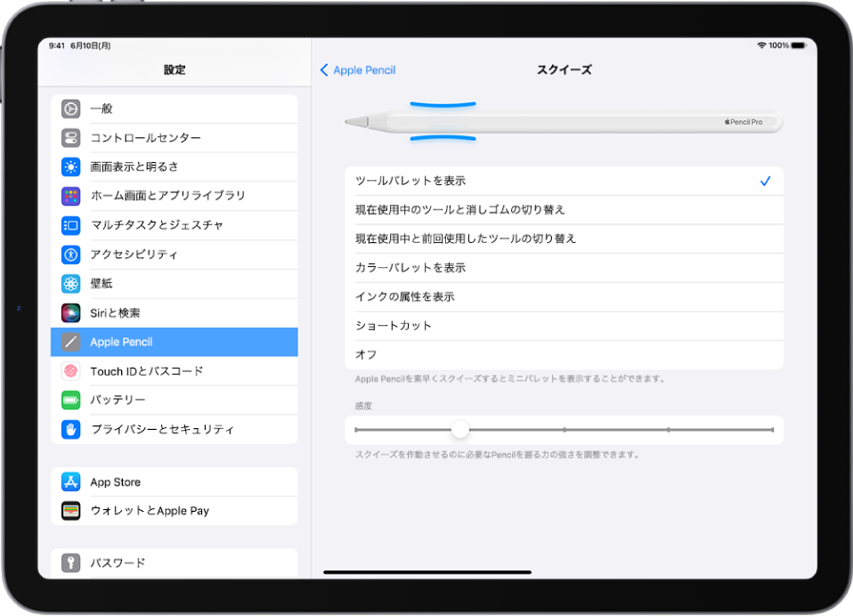Tap the App Store icon
This screenshot has height=616, width=853.
point(70,482)
